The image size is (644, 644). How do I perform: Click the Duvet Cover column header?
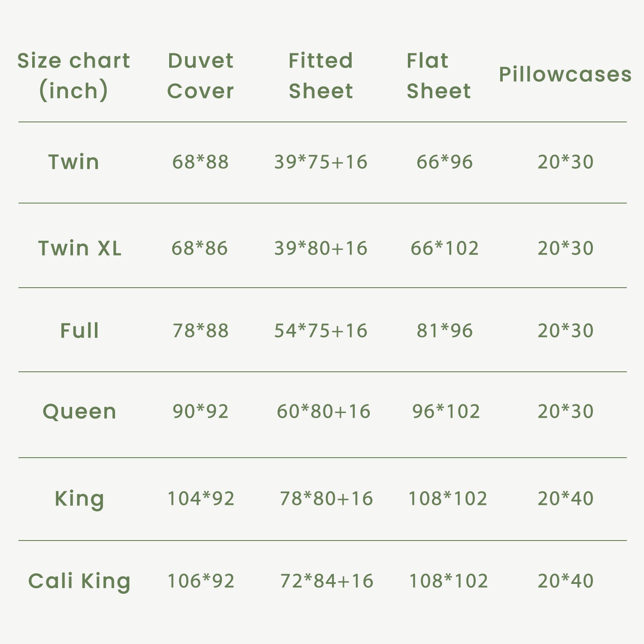[x=200, y=76]
